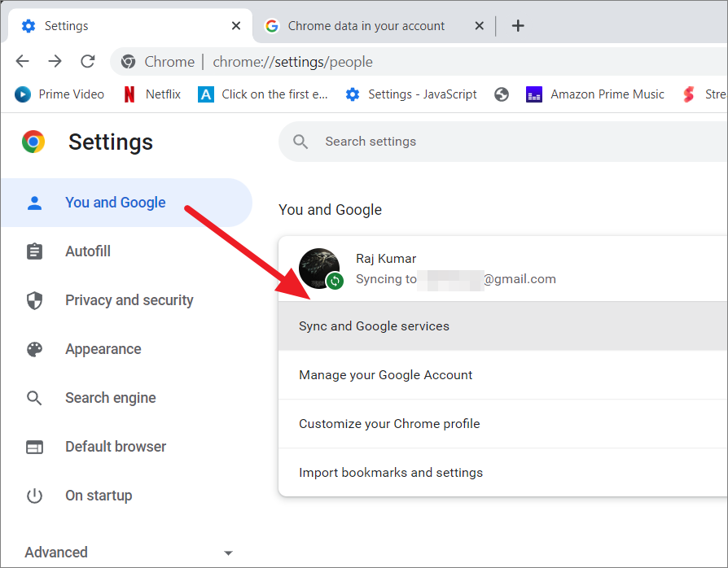Click the green sync badge on avatar

click(335, 281)
